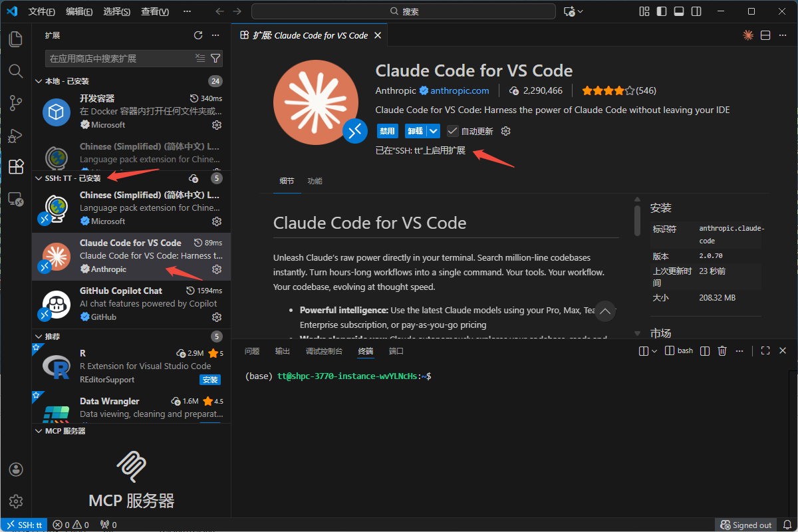Click Signed out in status bar
Screen dimensions: 798x532
pyautogui.click(x=745, y=525)
